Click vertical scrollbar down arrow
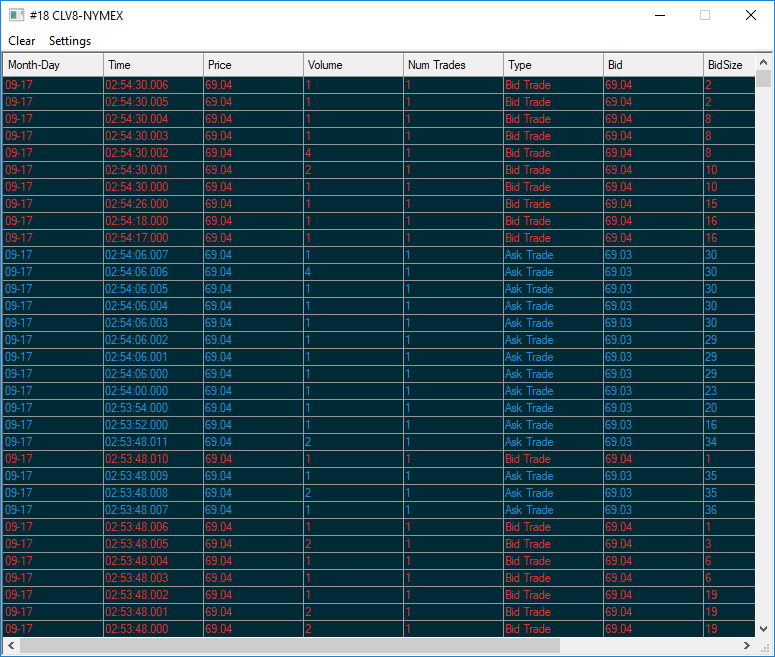This screenshot has height=657, width=775. 764,629
